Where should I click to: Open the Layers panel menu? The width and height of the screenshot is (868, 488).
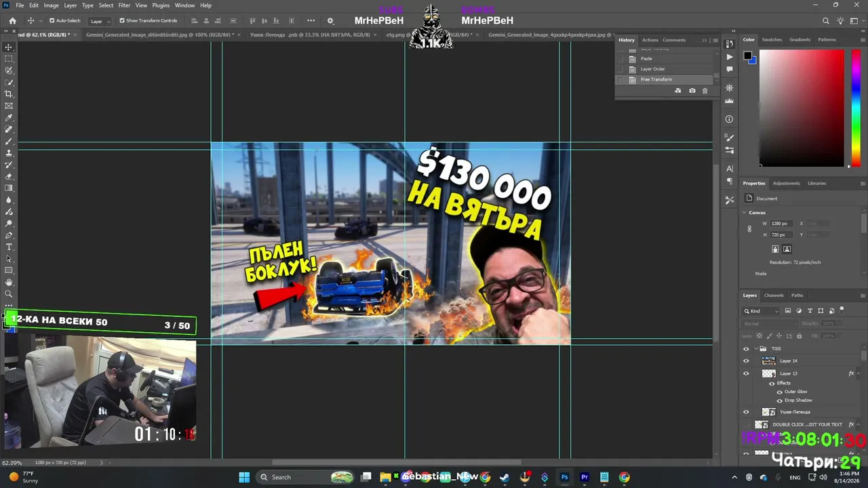coord(863,296)
